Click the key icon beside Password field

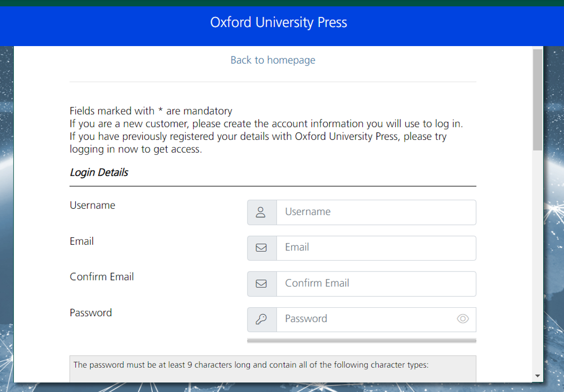point(261,320)
